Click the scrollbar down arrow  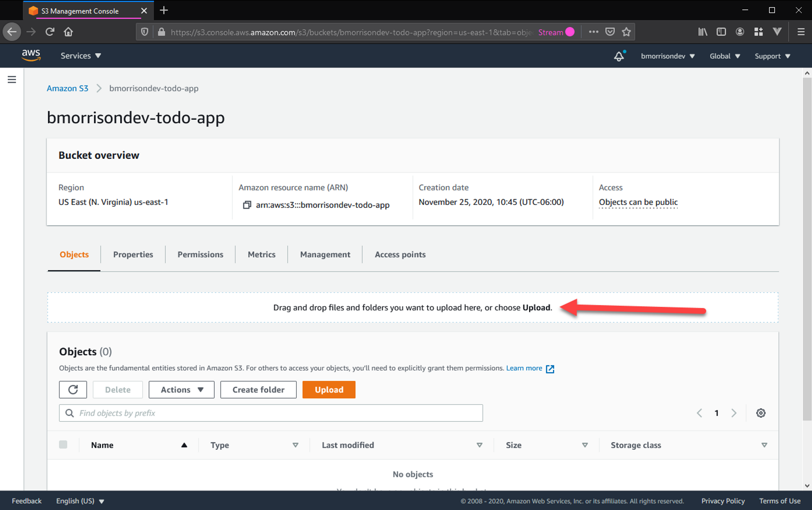[807, 486]
